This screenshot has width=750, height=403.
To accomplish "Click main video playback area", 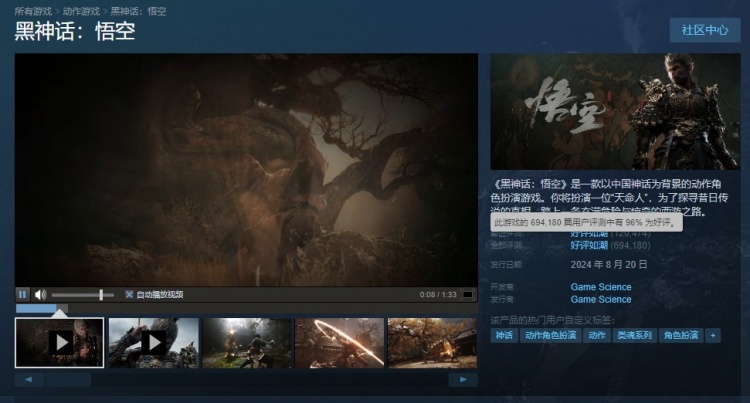I will pyautogui.click(x=246, y=170).
